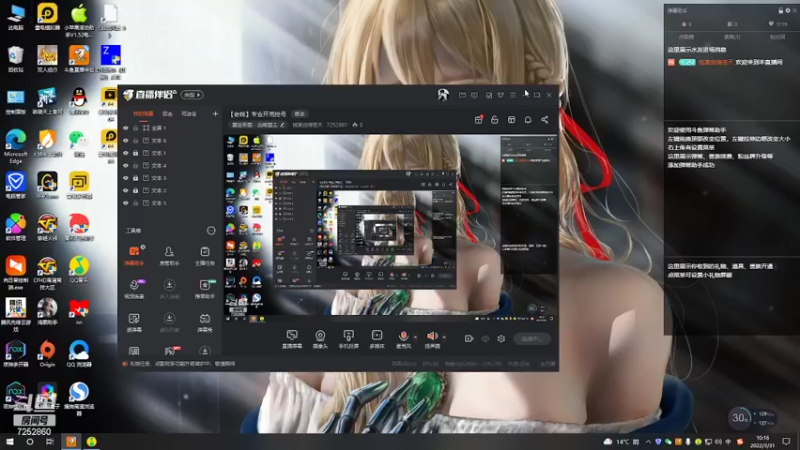Screen dimensions: 800x450
Task: Open the 弹幕助手 danmaku assistant tool
Action: [134, 256]
